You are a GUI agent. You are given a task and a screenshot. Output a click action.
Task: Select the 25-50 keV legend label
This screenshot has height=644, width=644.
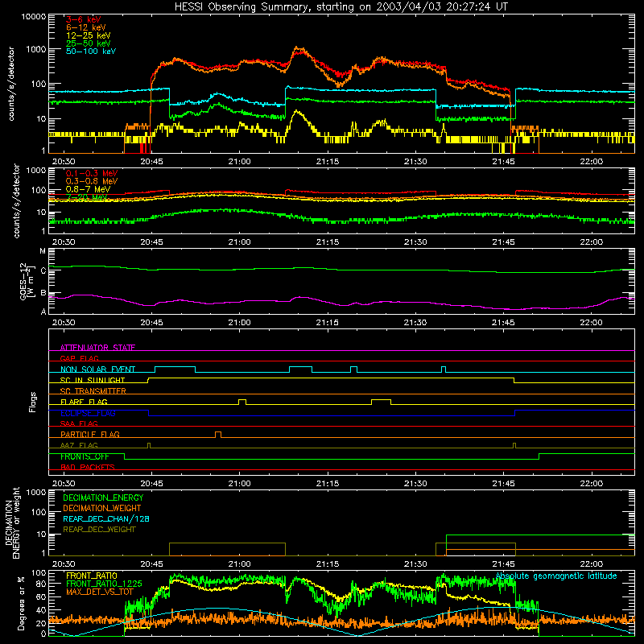click(89, 43)
